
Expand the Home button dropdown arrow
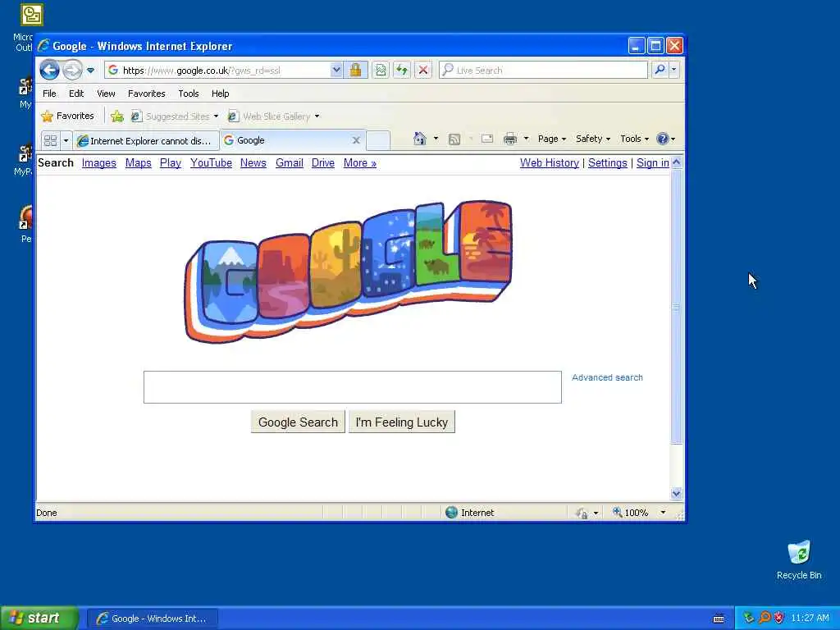436,139
